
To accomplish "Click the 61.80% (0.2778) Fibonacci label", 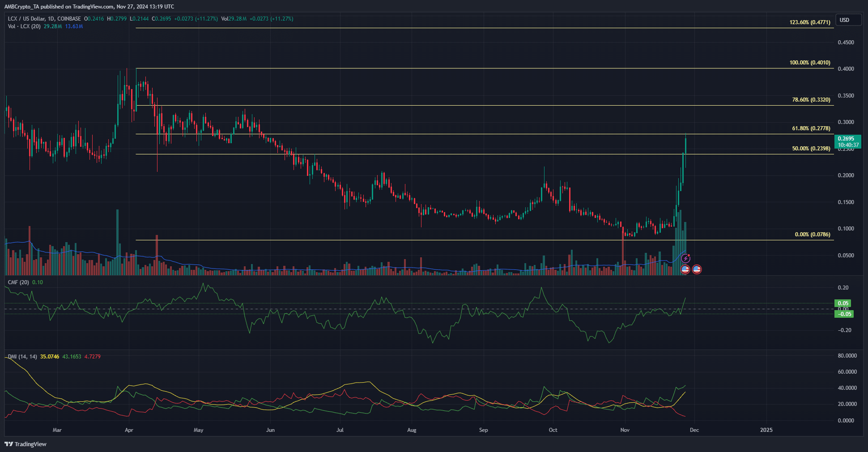I will point(811,128).
